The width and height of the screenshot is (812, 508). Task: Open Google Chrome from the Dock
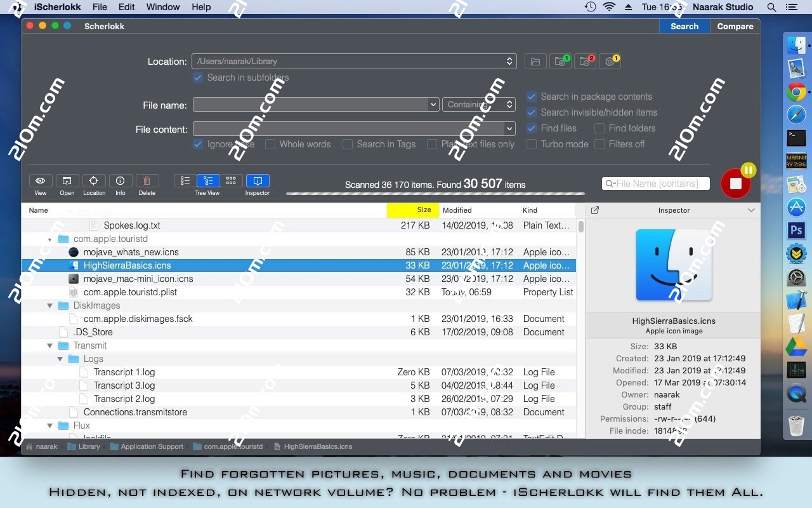796,92
